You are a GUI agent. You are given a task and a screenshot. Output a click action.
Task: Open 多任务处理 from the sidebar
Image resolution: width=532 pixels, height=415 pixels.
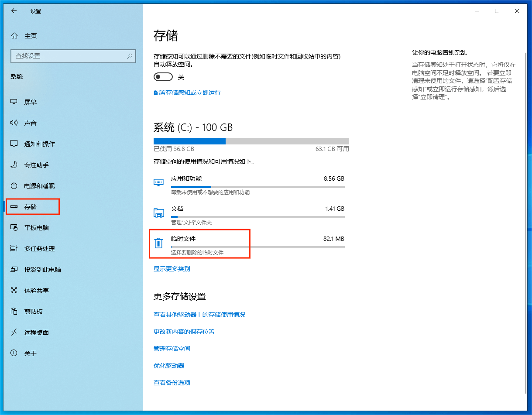13,248
